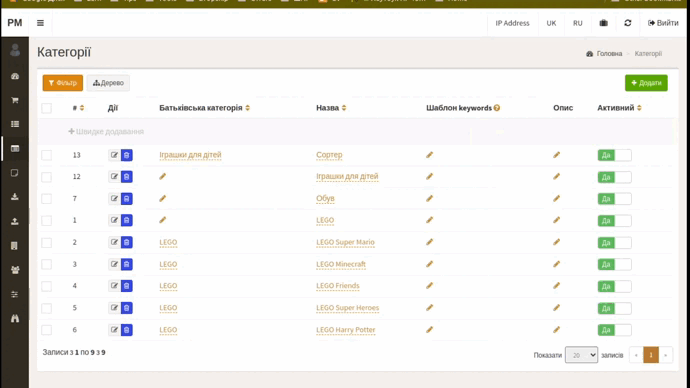Delete the LEGO Minecraft row
Screen dimensions: 690x388
[x=126, y=264]
